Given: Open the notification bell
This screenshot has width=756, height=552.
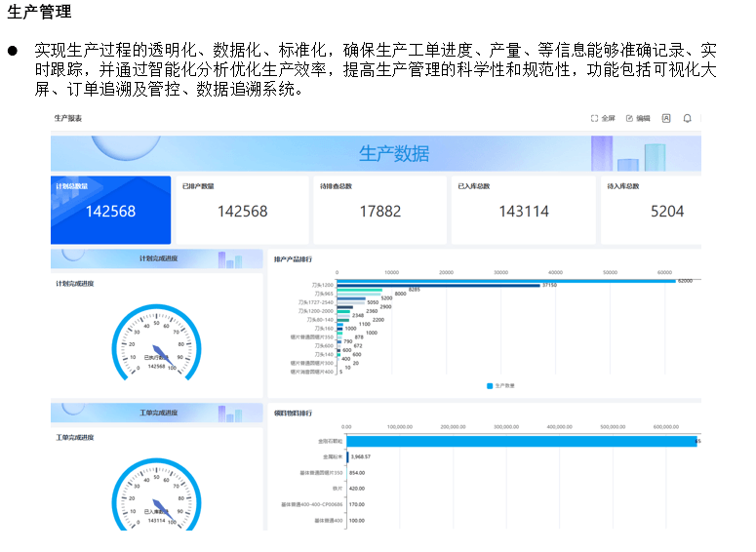Looking at the screenshot, I should [687, 118].
